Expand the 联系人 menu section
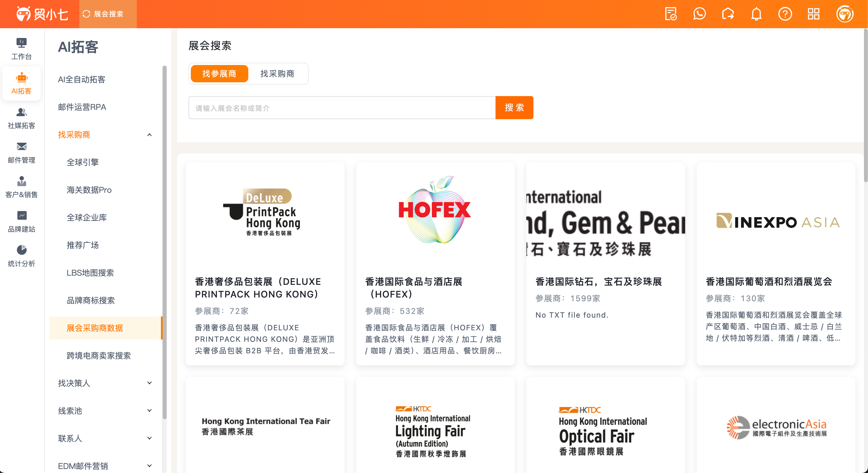Viewport: 868px width, 473px height. (x=149, y=438)
